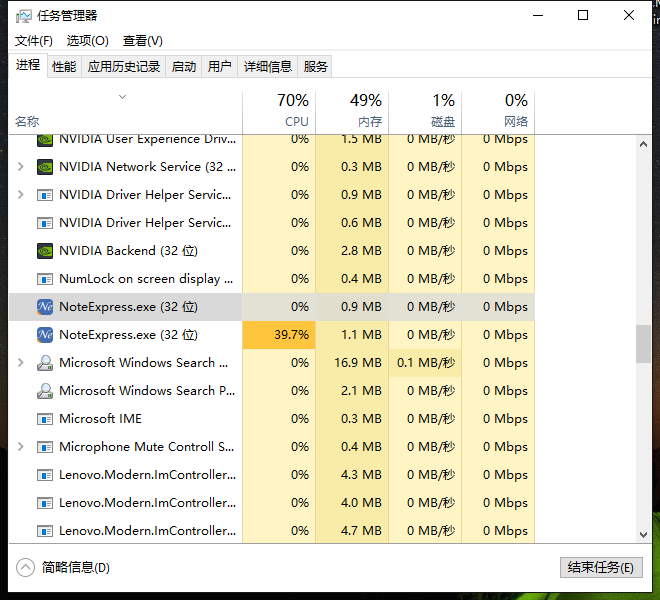Click the 1.1 MB memory cell
This screenshot has height=600, width=660.
352,335
